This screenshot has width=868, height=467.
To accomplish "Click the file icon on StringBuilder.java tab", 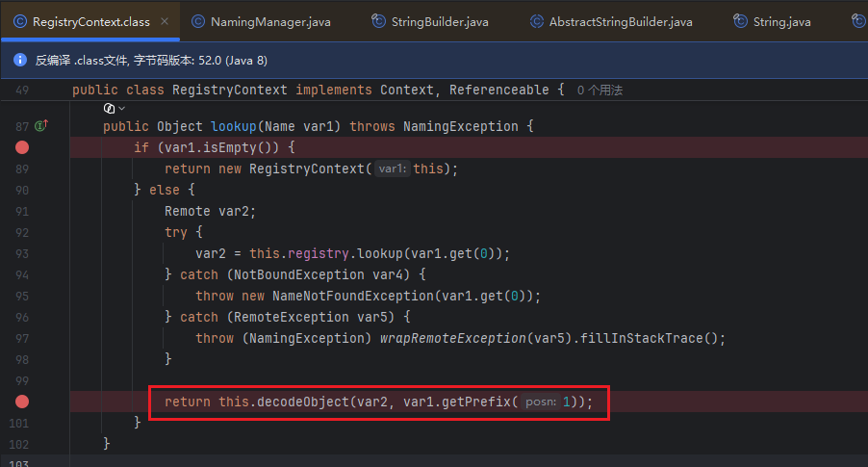I will (x=378, y=21).
